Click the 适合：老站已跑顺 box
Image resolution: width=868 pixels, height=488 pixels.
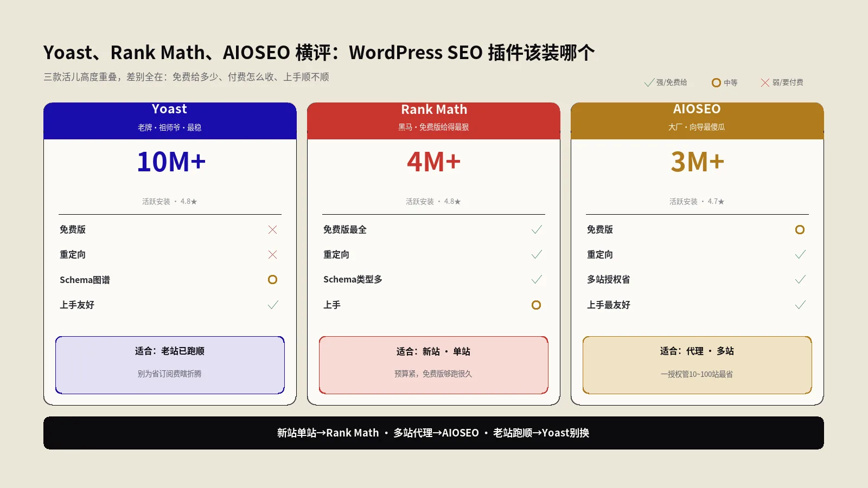coord(170,365)
